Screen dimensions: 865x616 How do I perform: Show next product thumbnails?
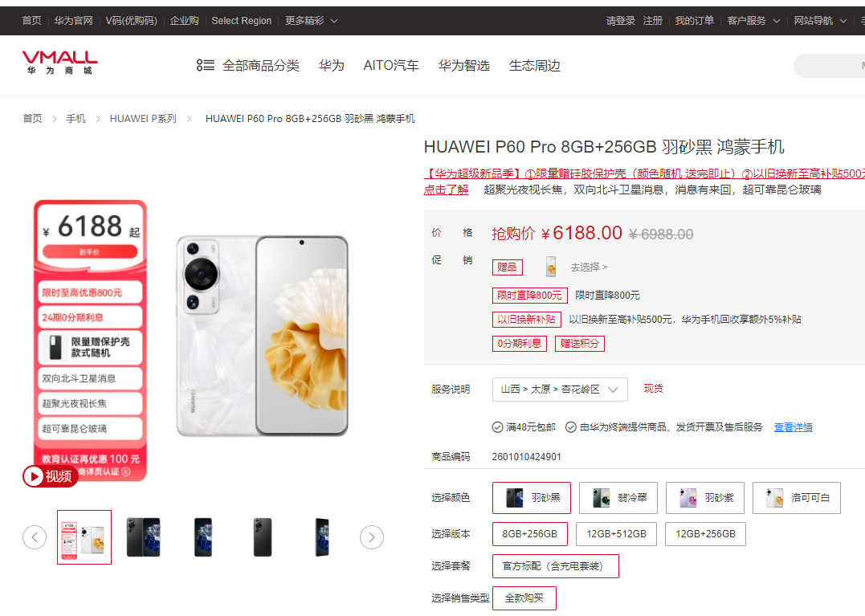372,537
